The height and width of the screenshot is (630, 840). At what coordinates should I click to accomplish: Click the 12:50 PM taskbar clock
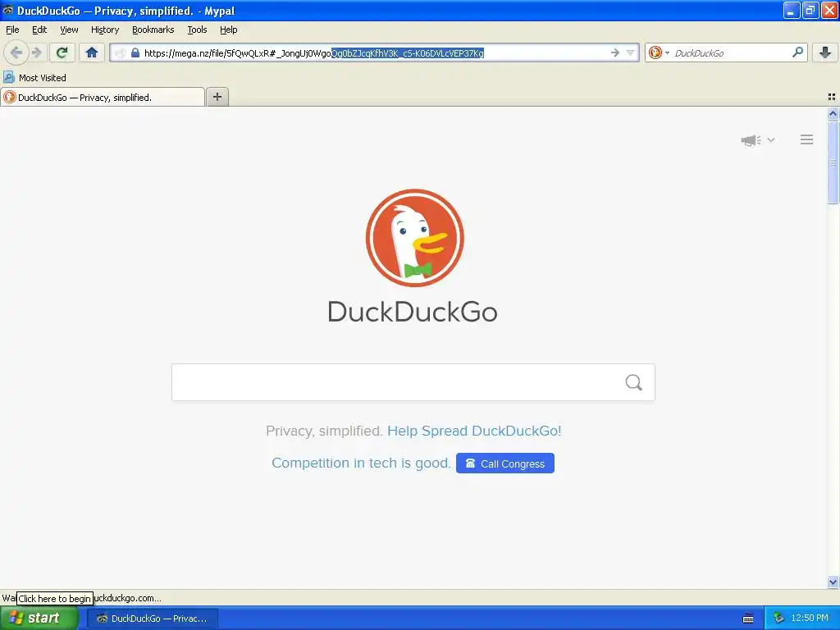(x=810, y=619)
